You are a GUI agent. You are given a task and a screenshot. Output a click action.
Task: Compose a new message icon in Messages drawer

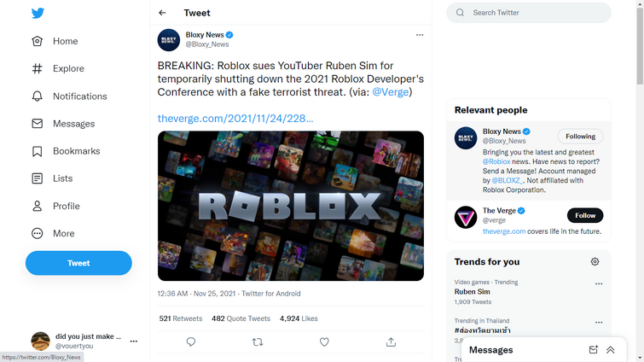tap(593, 350)
